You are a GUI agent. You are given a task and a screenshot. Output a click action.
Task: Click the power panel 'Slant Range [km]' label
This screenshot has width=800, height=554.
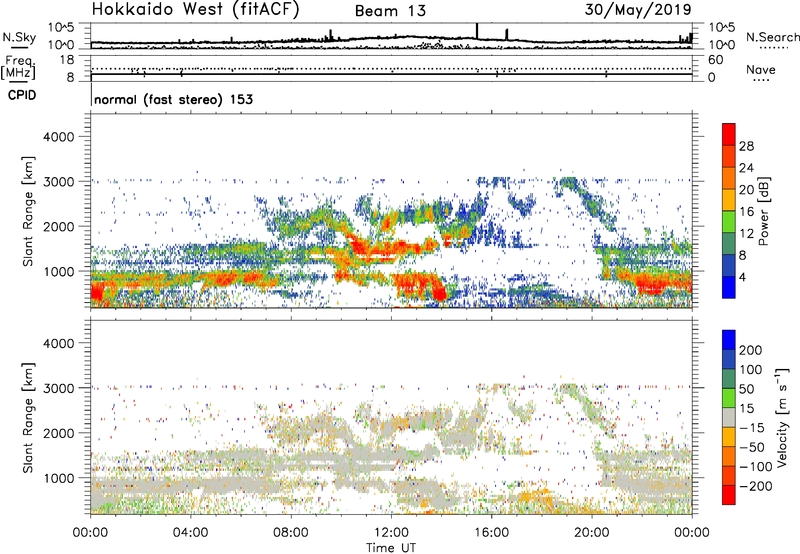[28, 211]
